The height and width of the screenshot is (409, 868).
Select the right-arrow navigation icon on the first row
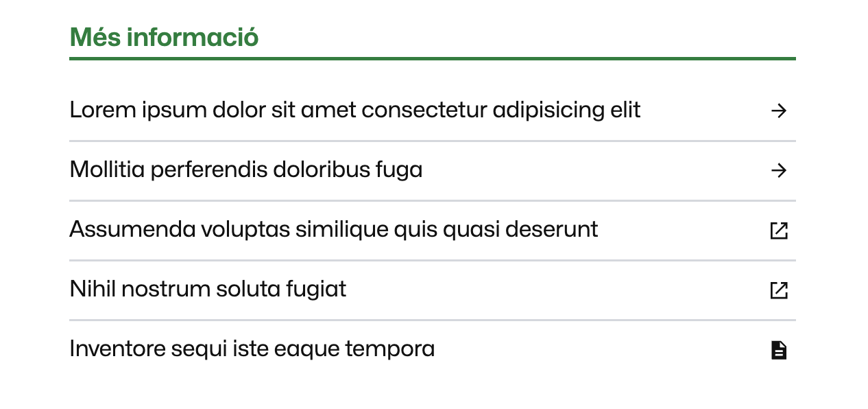click(x=779, y=110)
